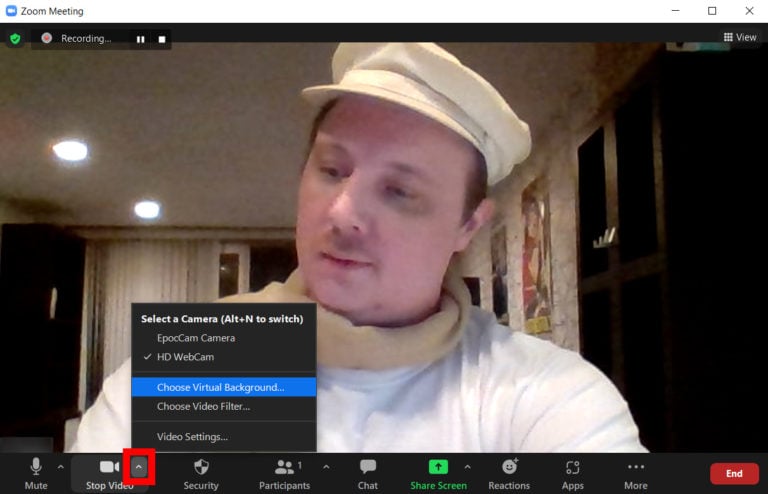Click the green Share Screen icon
The width and height of the screenshot is (768, 494).
pos(438,467)
